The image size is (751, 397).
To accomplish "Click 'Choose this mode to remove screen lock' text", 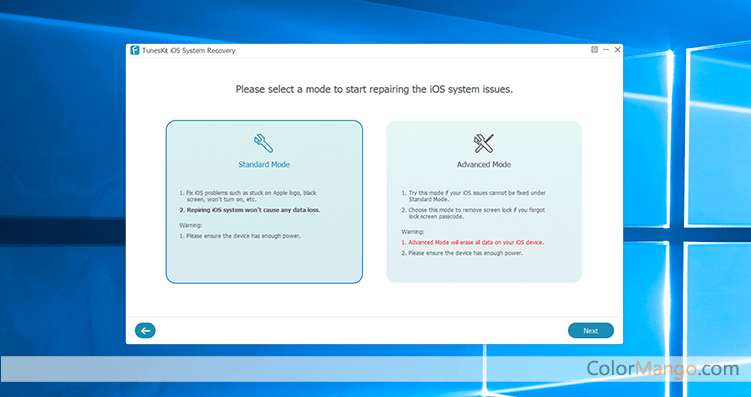I will pyautogui.click(x=473, y=213).
